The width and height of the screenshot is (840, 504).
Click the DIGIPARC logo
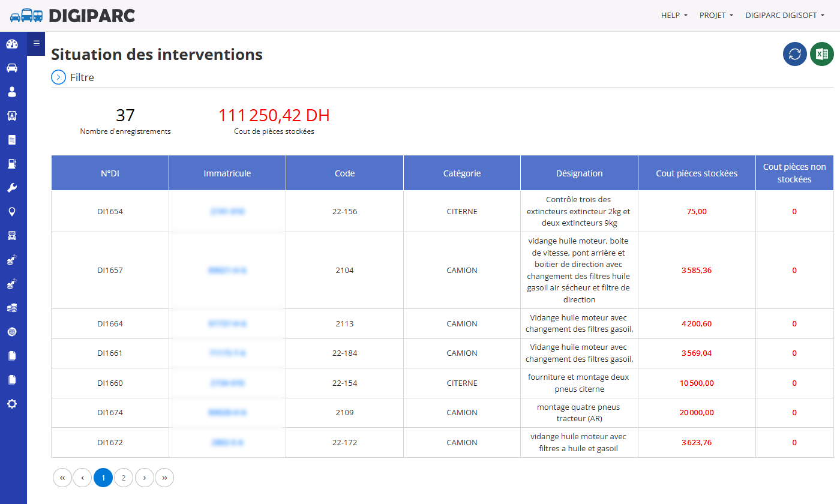(73, 16)
